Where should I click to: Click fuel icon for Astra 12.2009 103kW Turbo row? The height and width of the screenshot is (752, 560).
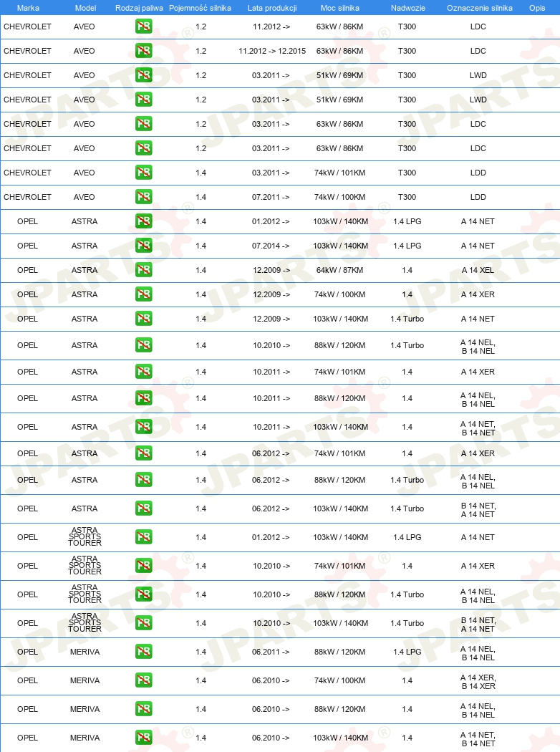pyautogui.click(x=143, y=319)
